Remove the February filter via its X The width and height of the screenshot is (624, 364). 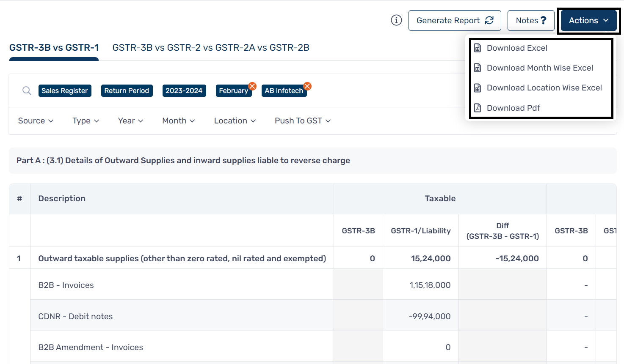point(252,86)
